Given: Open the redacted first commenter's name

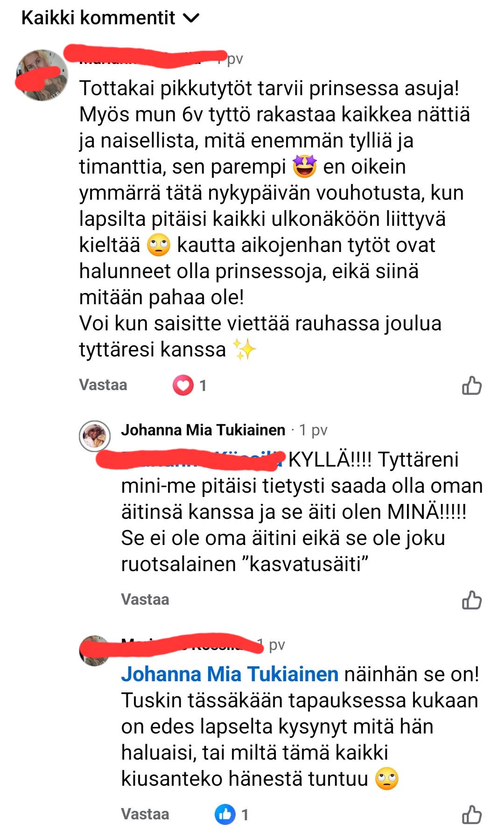Looking at the screenshot, I should 145,57.
